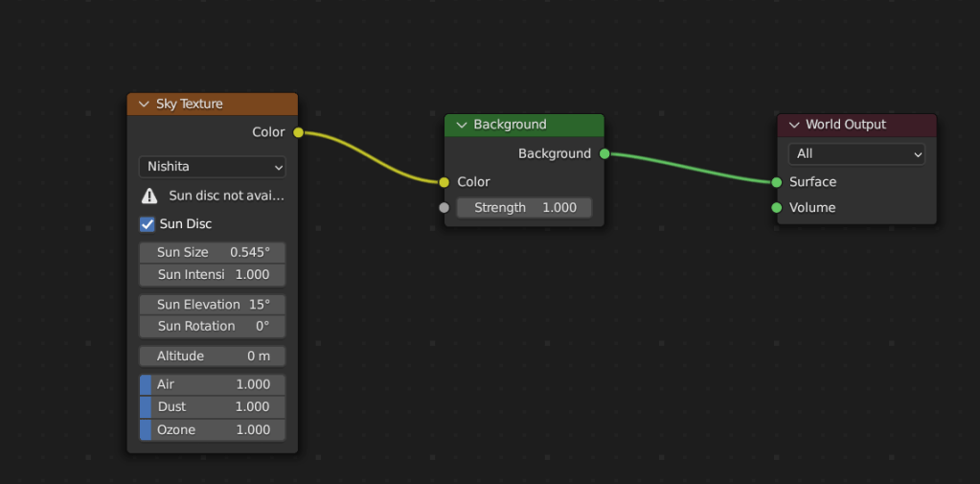
Task: Click the World Output Volume socket
Action: pyautogui.click(x=776, y=208)
